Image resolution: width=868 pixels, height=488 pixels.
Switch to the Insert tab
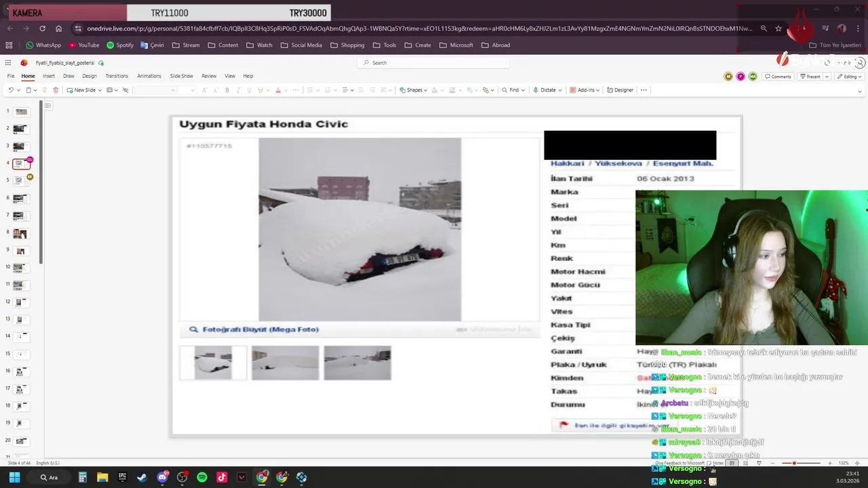(x=49, y=76)
